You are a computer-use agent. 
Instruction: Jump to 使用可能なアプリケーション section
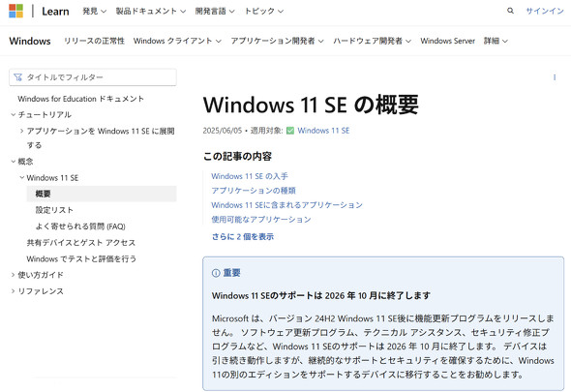[261, 220]
